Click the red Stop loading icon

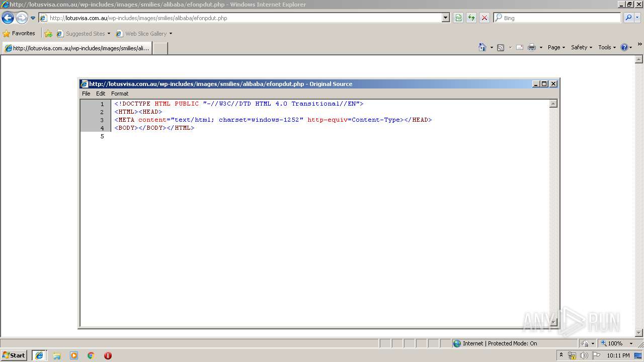point(485,18)
